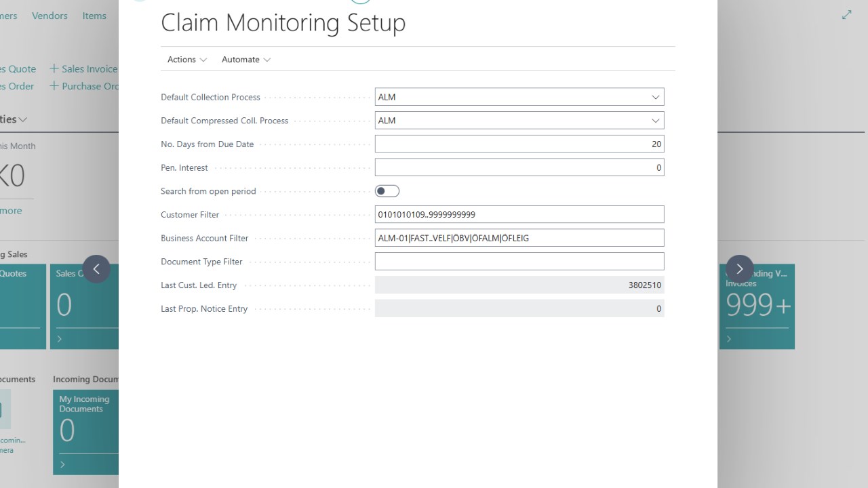
Task: Open Vendors in background navigation
Action: (50, 16)
